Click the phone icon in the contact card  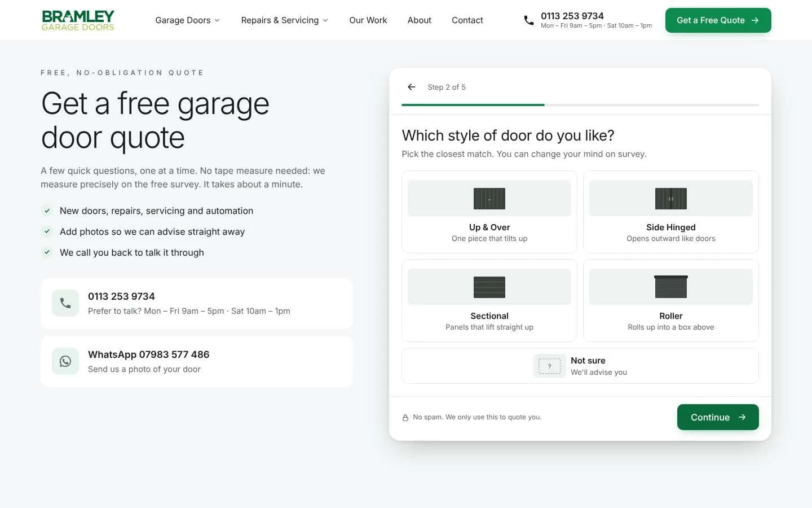coord(65,303)
